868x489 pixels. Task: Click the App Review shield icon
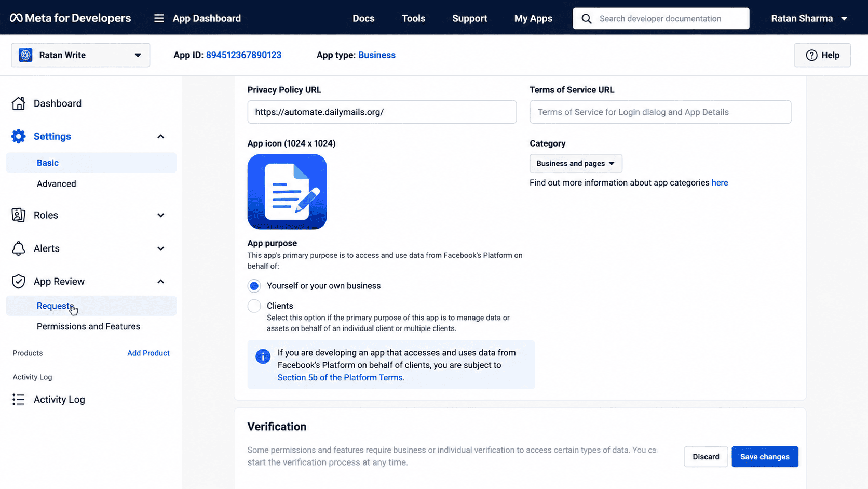(19, 282)
